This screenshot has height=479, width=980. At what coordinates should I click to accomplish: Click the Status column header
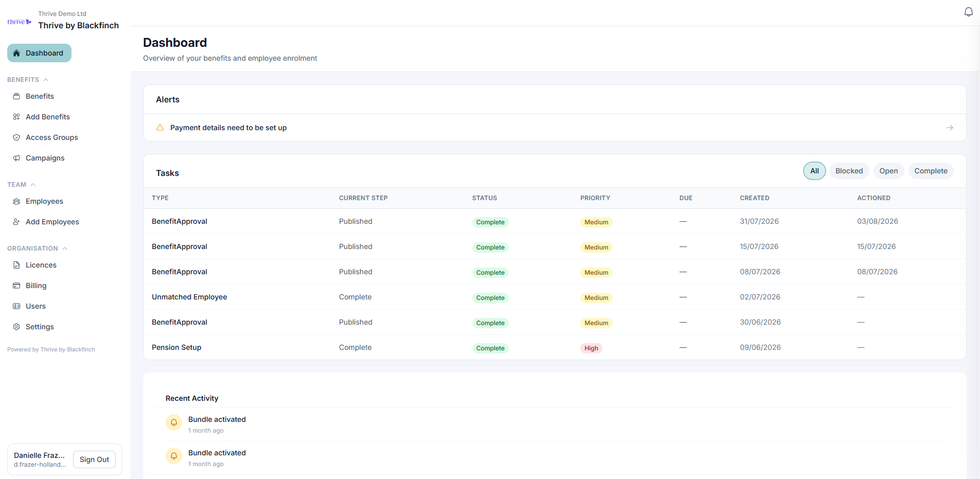tap(485, 198)
